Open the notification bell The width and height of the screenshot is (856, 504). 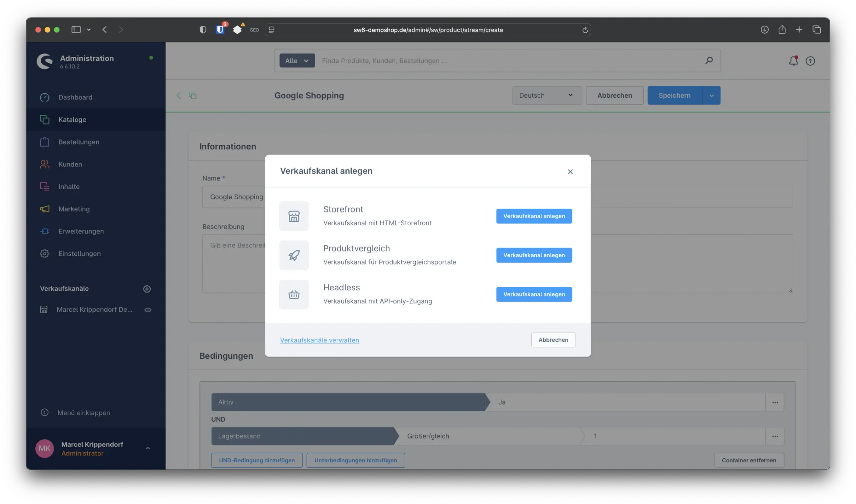[x=793, y=61]
